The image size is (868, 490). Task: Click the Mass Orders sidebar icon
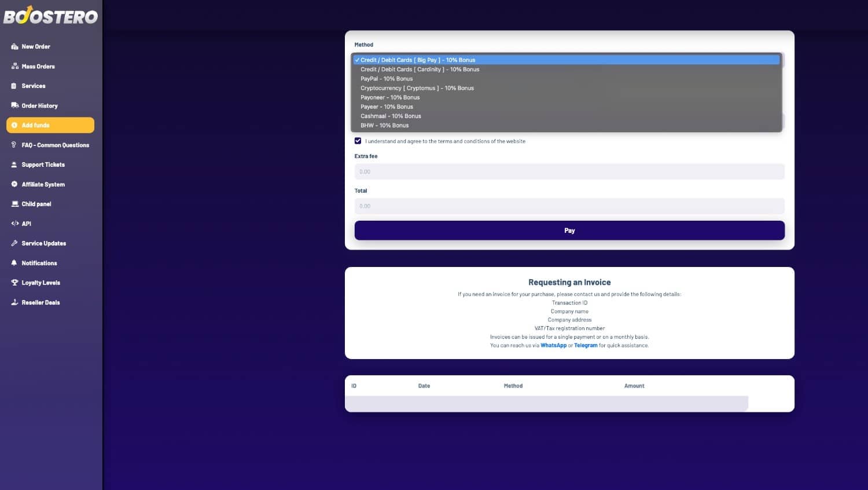(x=14, y=67)
